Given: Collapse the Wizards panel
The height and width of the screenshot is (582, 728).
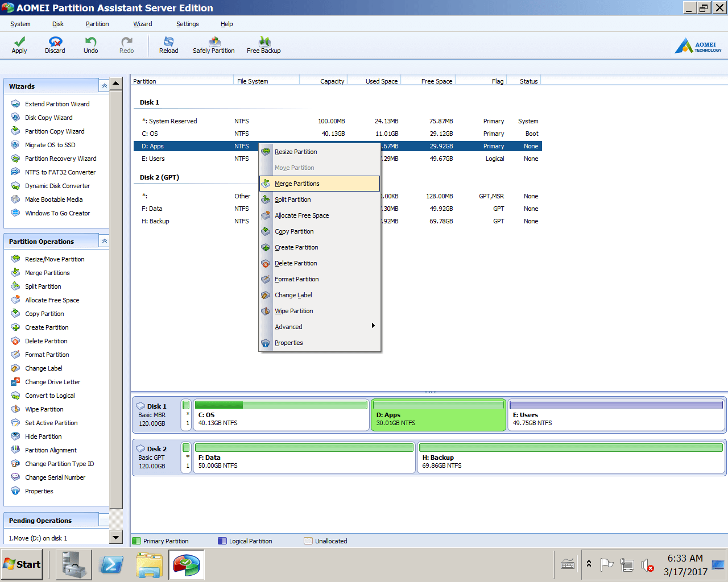Looking at the screenshot, I should (x=104, y=86).
